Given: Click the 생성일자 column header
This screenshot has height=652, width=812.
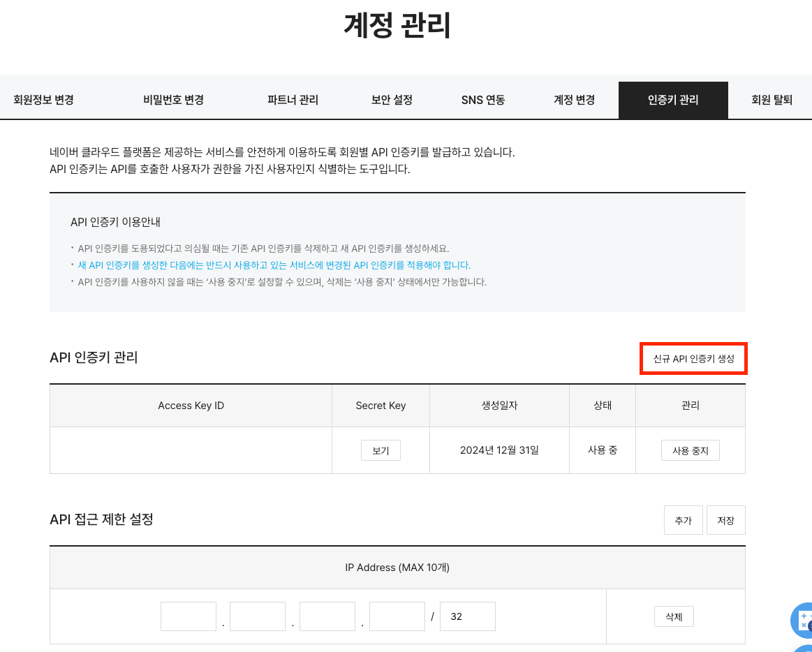Looking at the screenshot, I should (x=499, y=406).
